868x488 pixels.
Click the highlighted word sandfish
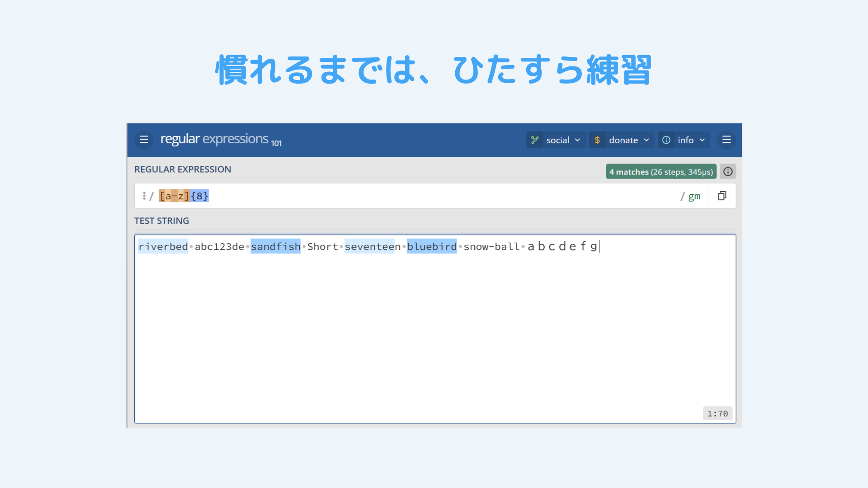[x=275, y=246]
